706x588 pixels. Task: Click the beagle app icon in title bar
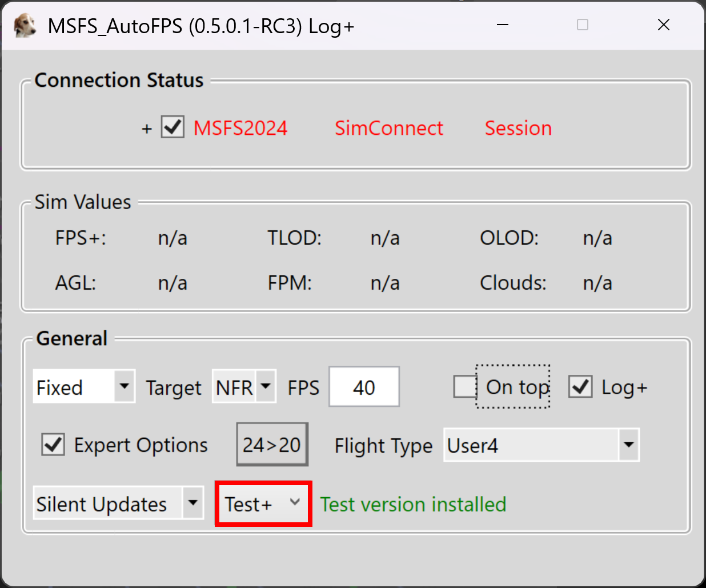point(25,26)
